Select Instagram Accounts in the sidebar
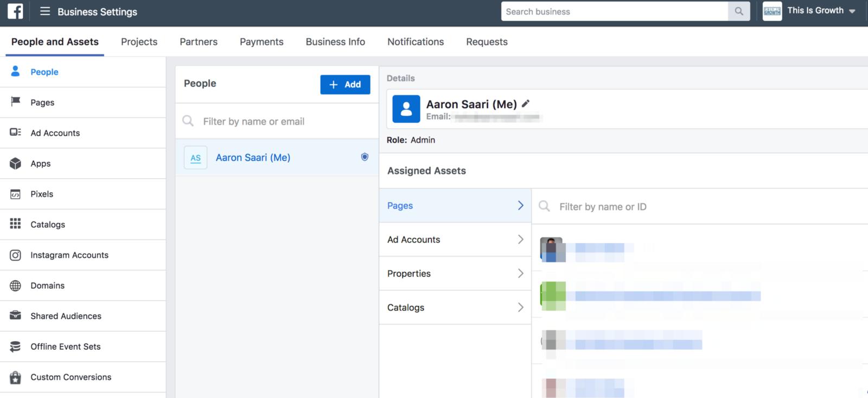This screenshot has width=868, height=398. [x=83, y=255]
